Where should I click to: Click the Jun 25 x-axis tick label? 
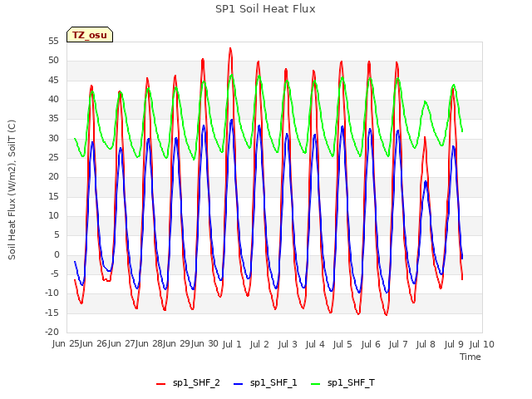(x=66, y=343)
